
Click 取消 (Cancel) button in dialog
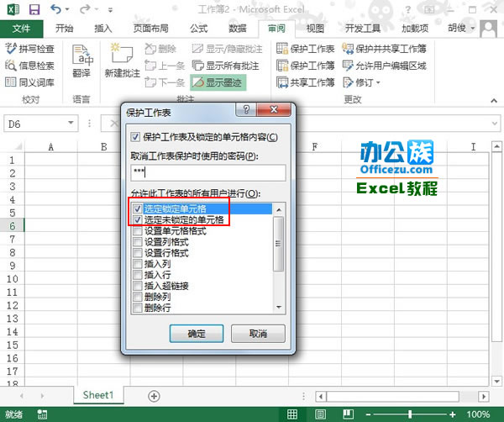(x=258, y=334)
